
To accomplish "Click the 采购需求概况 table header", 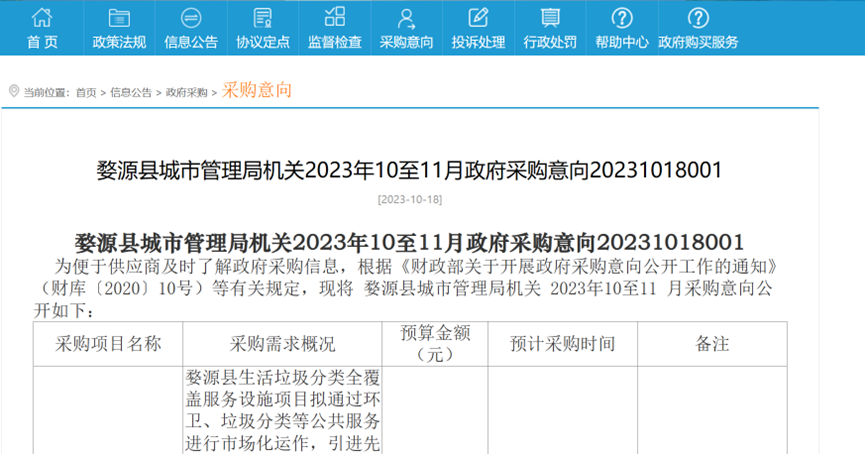I will (282, 344).
